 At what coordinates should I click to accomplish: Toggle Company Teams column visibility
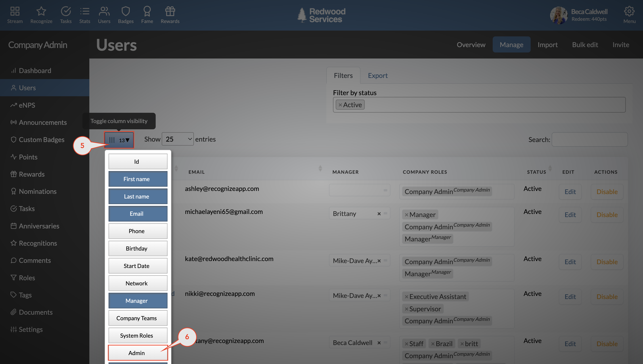pyautogui.click(x=138, y=318)
